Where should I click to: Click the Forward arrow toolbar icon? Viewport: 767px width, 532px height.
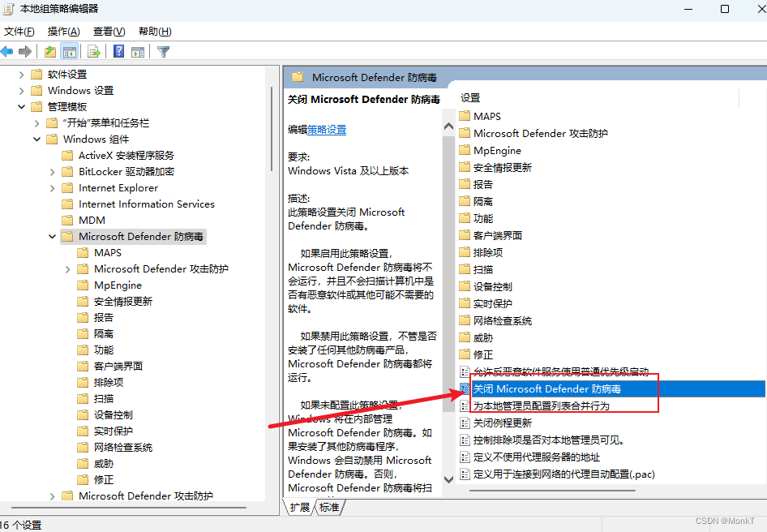(25, 51)
